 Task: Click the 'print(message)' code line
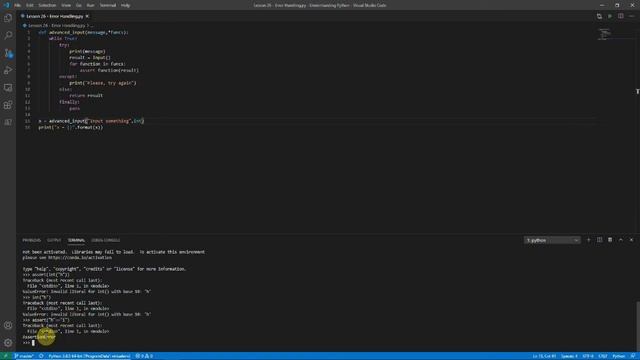click(87, 51)
